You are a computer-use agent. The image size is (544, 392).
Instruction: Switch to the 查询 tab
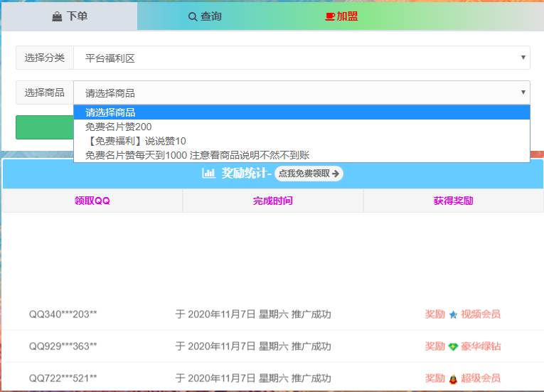[205, 16]
